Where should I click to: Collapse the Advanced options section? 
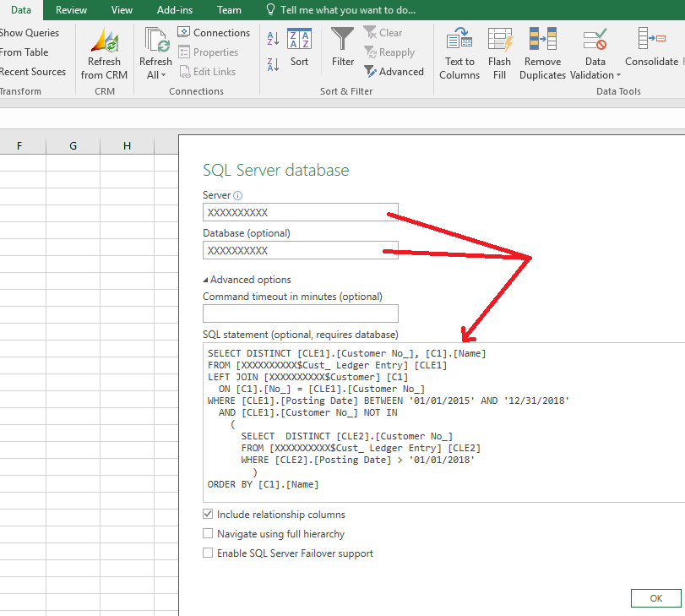pos(205,280)
